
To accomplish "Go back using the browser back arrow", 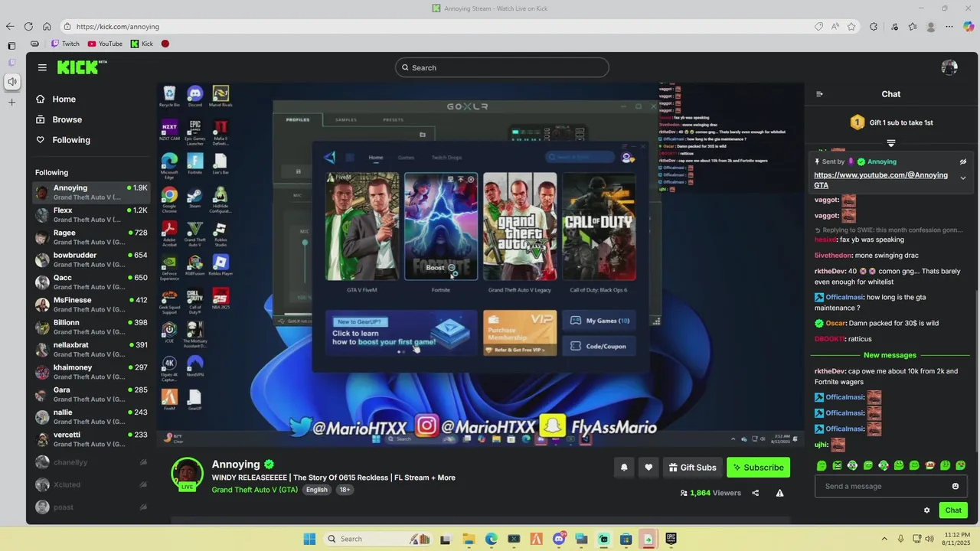I will point(10,26).
